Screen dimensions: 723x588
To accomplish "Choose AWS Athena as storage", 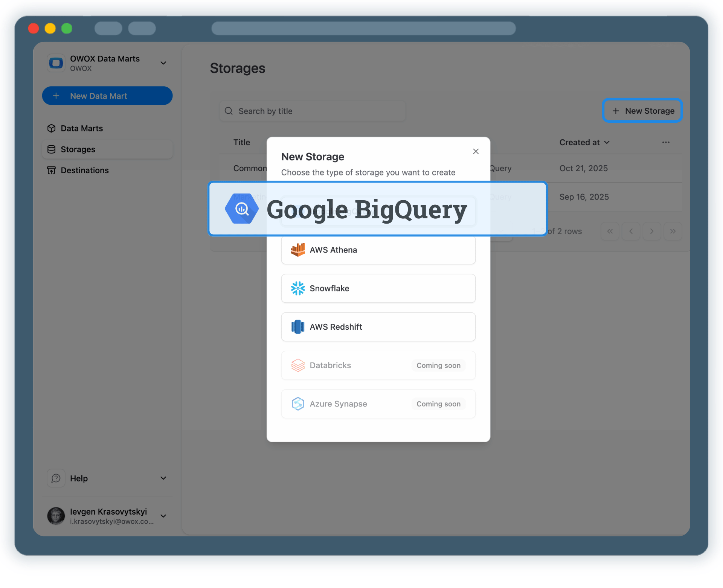I will (x=378, y=250).
